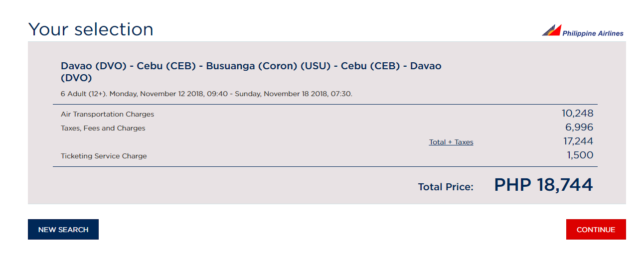Select the Taxes, Fees and Charges label

pos(103,128)
